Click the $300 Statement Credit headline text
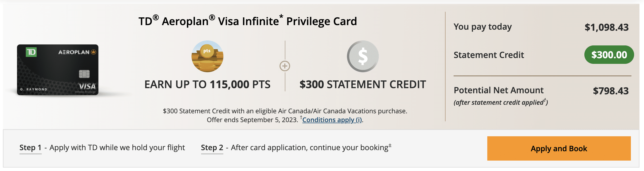Viewport: 644px width, 171px height. click(x=363, y=84)
